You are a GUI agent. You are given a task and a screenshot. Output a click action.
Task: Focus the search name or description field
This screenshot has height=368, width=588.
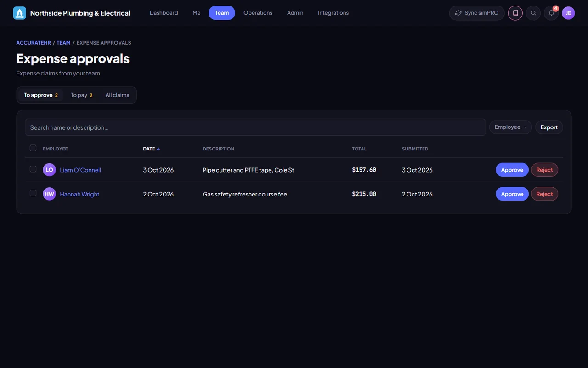255,127
